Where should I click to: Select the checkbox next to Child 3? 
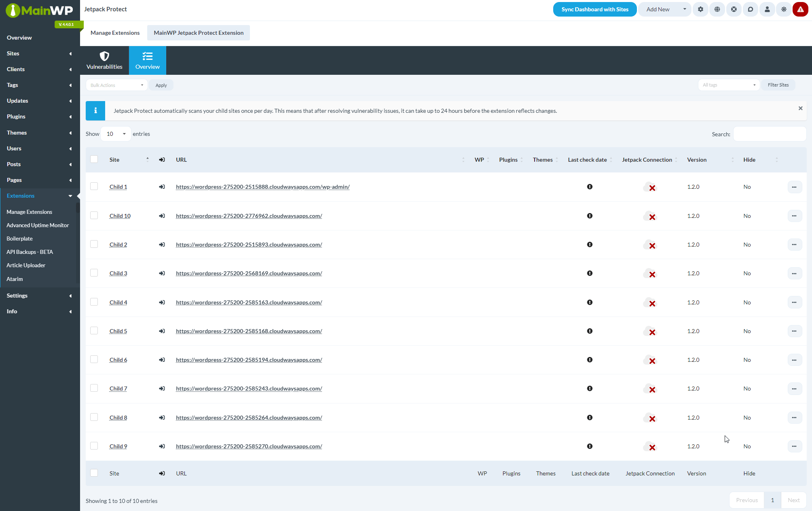pos(94,273)
